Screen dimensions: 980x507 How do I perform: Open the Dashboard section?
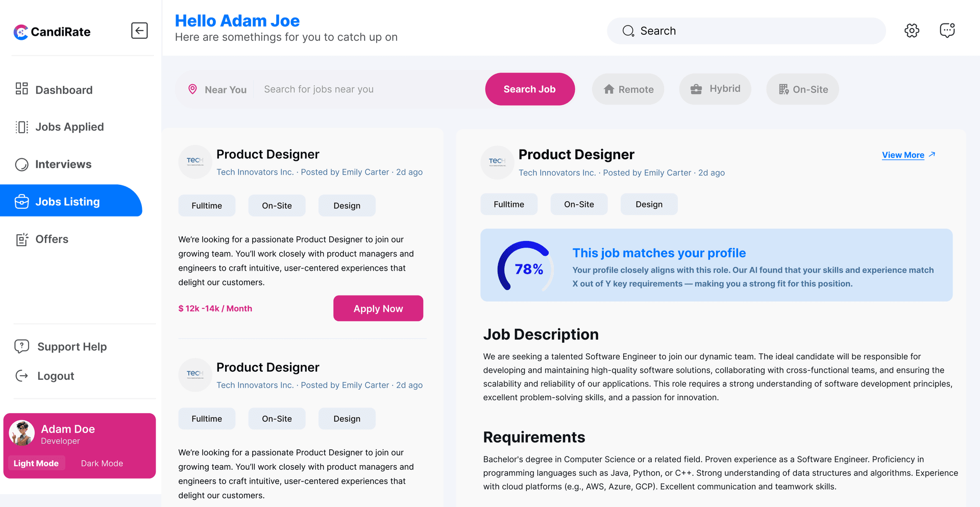click(63, 89)
